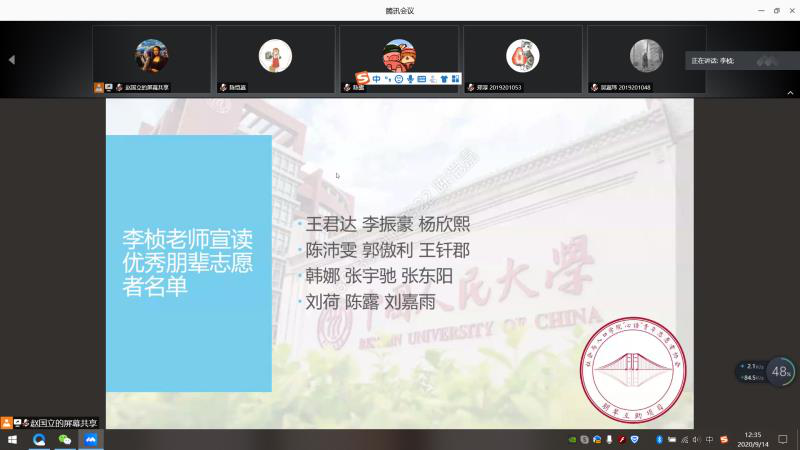
Task: Open Windows Start menu
Action: (x=12, y=440)
